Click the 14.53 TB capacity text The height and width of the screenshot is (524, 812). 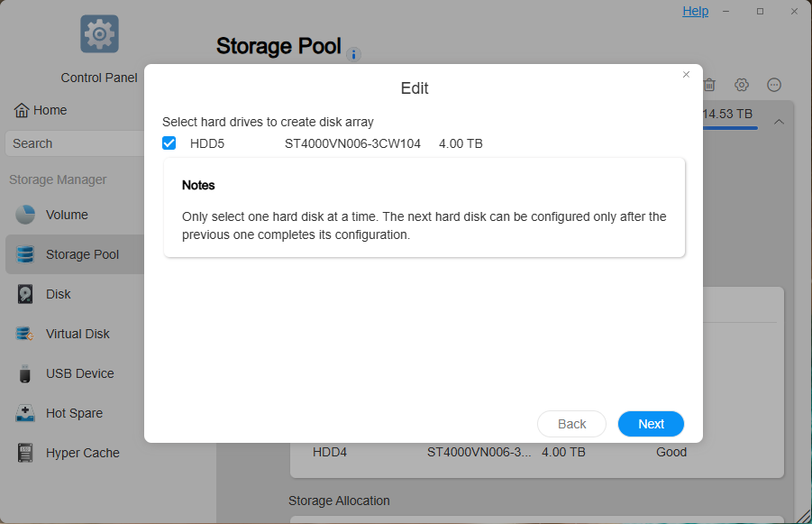tap(727, 114)
